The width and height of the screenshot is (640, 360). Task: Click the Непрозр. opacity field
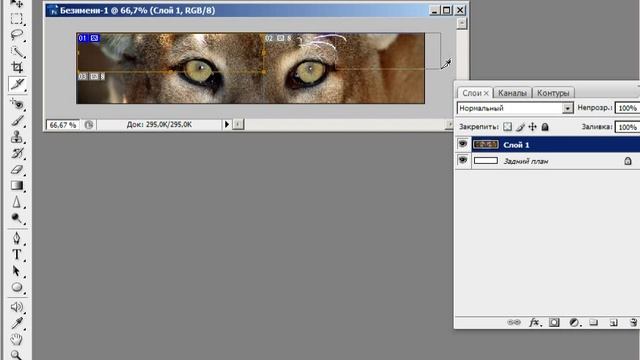627,108
